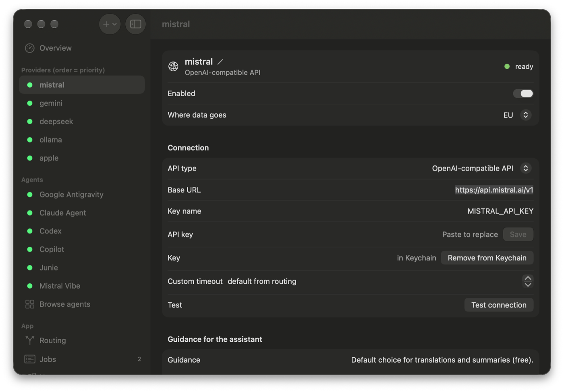
Task: Click the globe icon in mistral header
Action: 173,66
